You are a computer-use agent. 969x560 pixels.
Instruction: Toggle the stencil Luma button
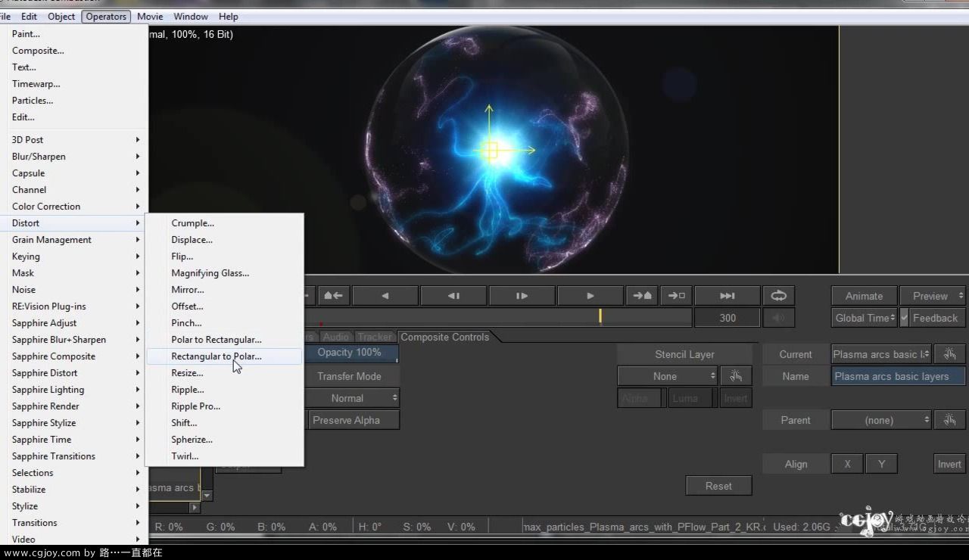tap(690, 398)
